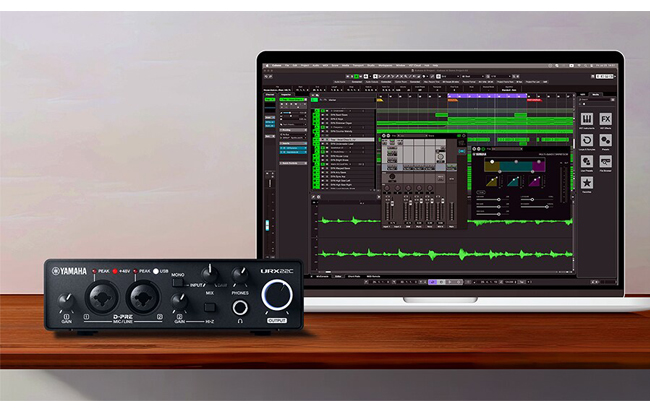Click the yellow band handle in Yamaha compressor
Screen dimensions: 650x412
tap(492, 162)
